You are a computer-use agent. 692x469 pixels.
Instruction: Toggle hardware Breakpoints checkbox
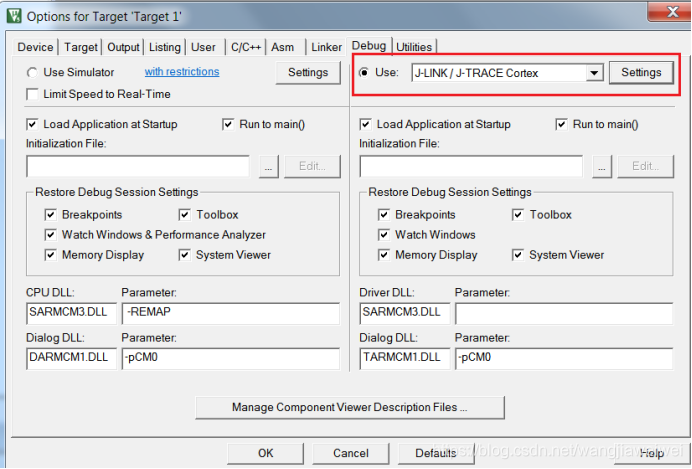[x=384, y=215]
